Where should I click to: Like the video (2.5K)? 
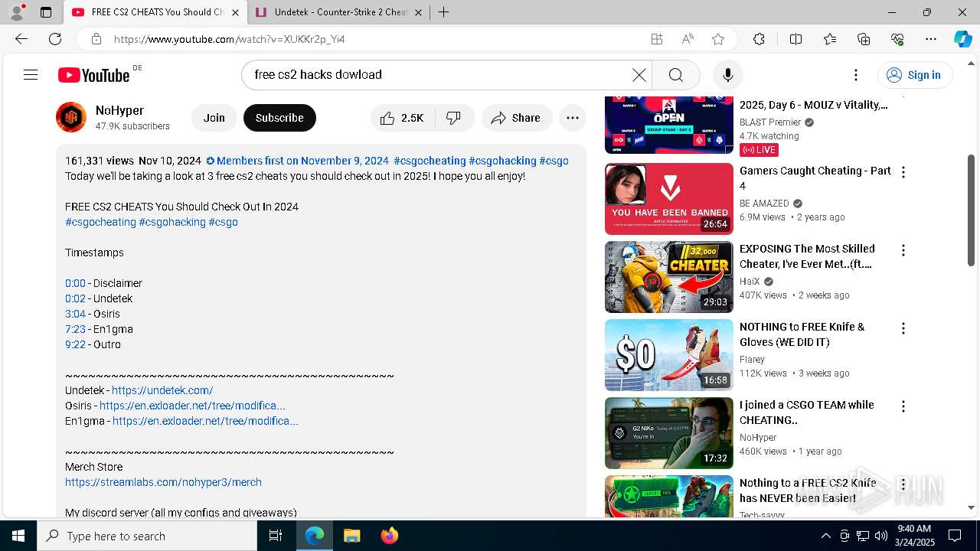(403, 118)
